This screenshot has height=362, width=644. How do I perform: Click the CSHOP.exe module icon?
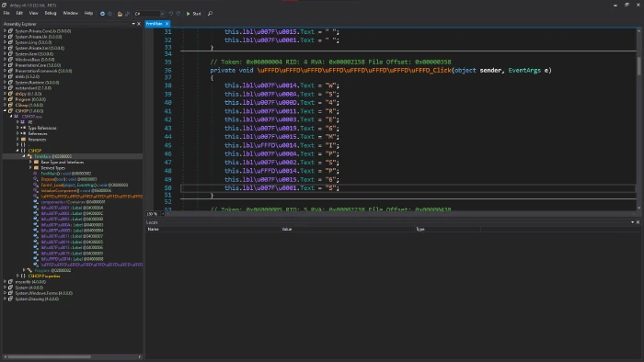(x=17, y=117)
